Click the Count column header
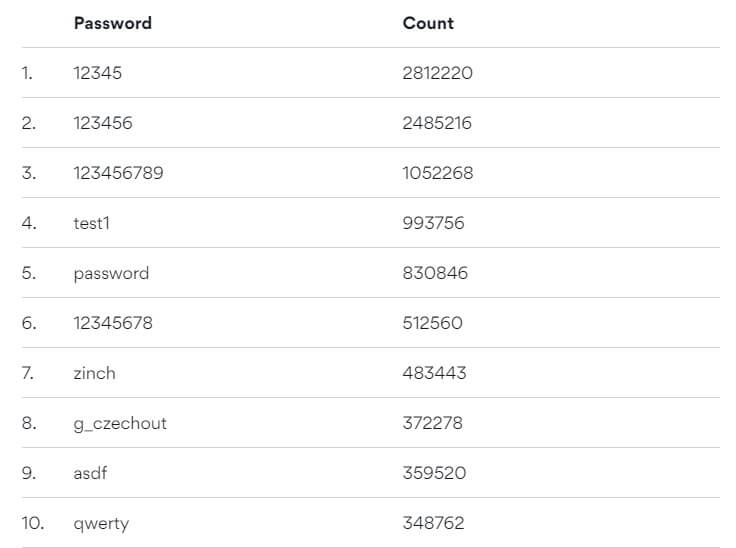The height and width of the screenshot is (548, 736). pyautogui.click(x=428, y=23)
